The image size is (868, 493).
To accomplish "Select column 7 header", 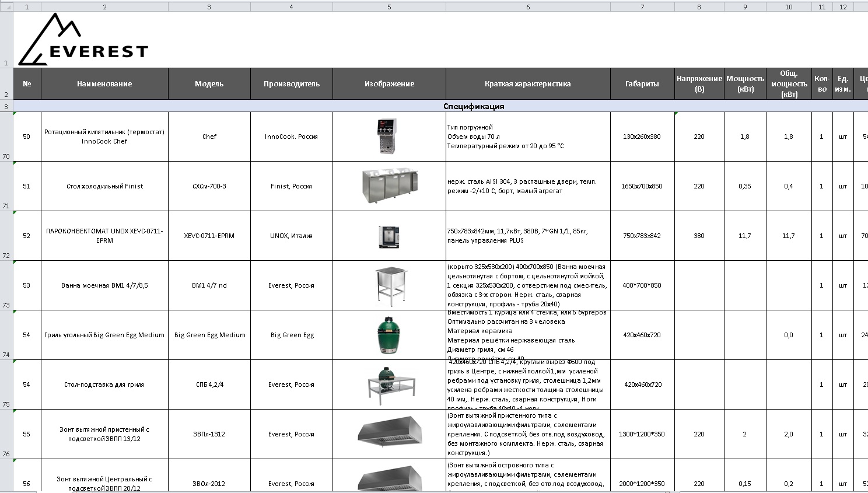I will click(642, 7).
